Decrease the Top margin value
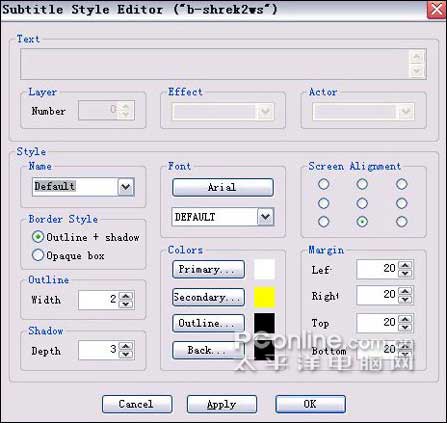The height and width of the screenshot is (423, 447). coord(405,327)
